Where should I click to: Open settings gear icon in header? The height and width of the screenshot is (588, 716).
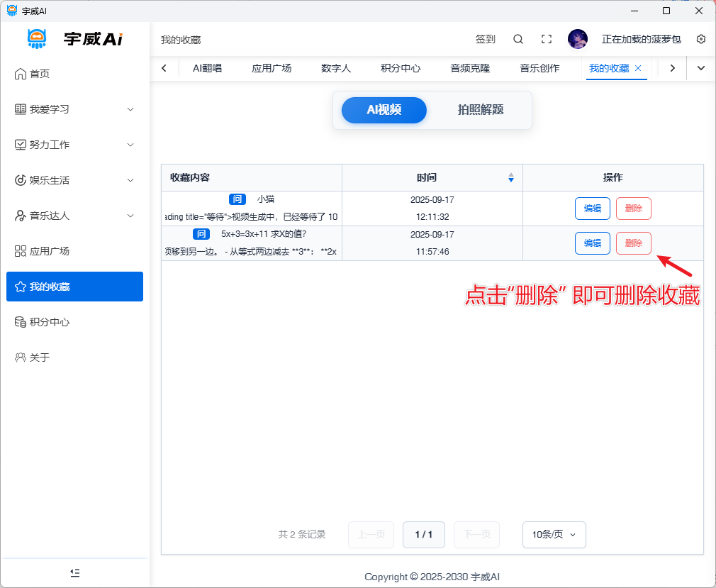tap(701, 39)
